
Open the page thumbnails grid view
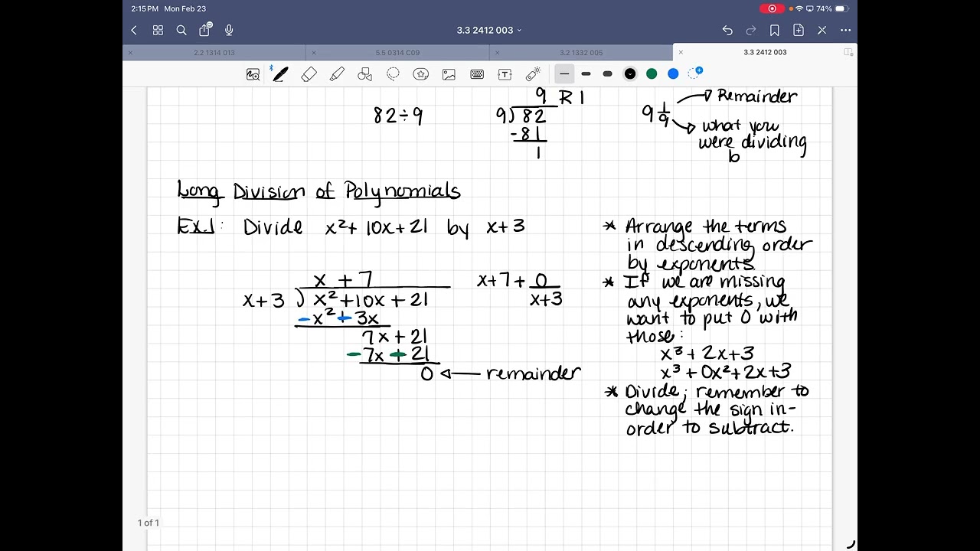point(158,30)
